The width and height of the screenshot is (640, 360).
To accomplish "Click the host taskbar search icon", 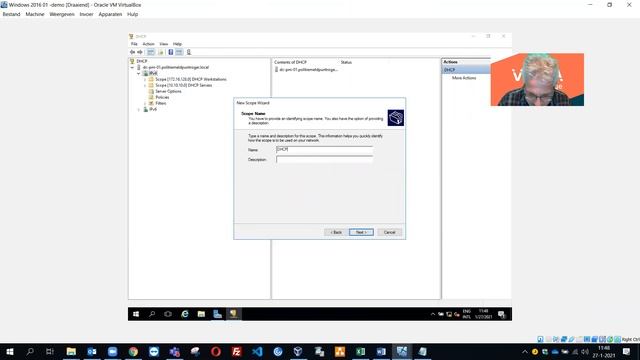I will (30, 351).
